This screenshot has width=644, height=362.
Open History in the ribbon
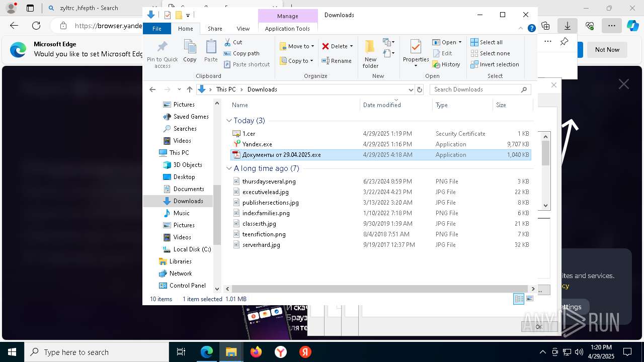(x=446, y=64)
